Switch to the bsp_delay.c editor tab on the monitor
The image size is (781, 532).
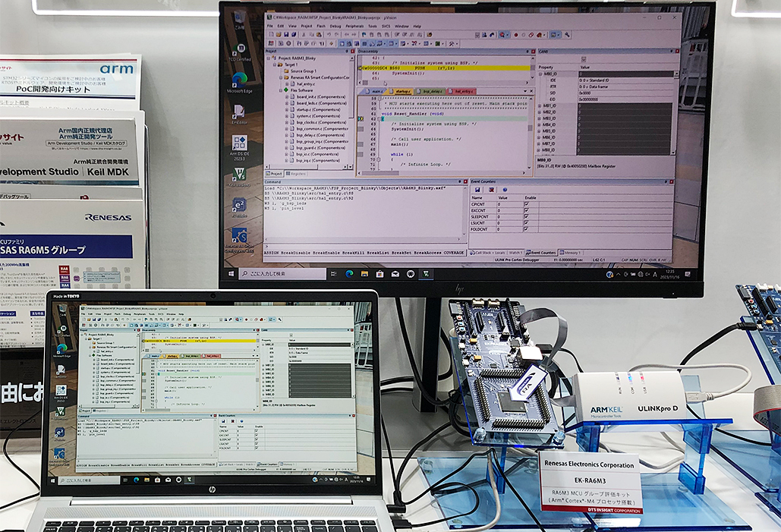click(x=431, y=91)
